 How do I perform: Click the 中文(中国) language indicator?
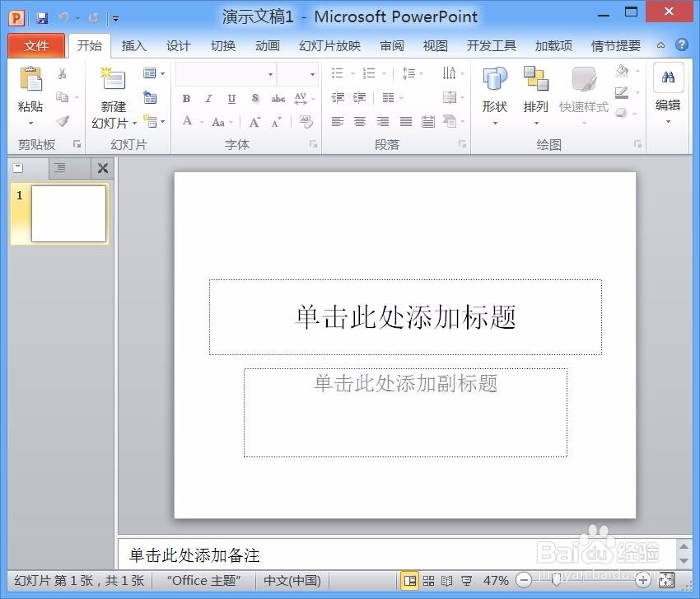(x=292, y=581)
